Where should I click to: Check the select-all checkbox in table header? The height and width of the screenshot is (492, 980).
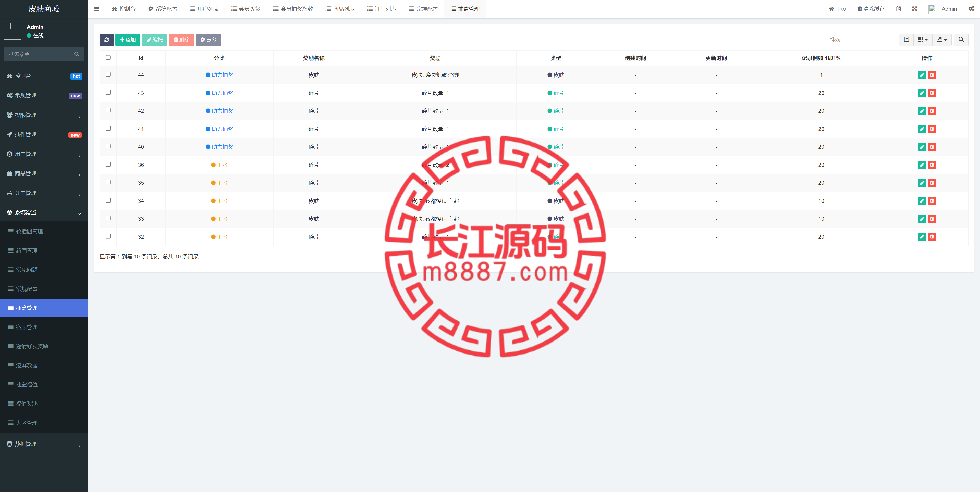[108, 57]
